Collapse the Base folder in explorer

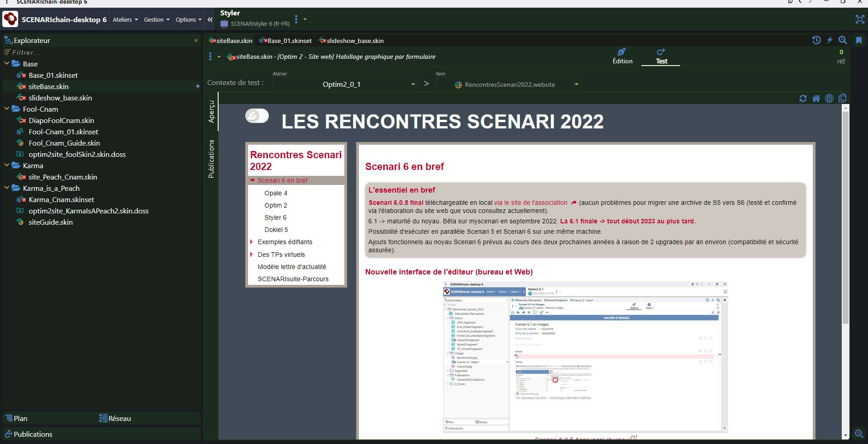(x=7, y=64)
